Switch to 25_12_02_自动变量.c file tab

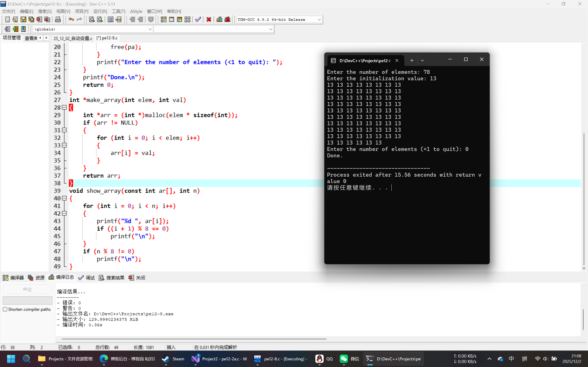(x=73, y=38)
